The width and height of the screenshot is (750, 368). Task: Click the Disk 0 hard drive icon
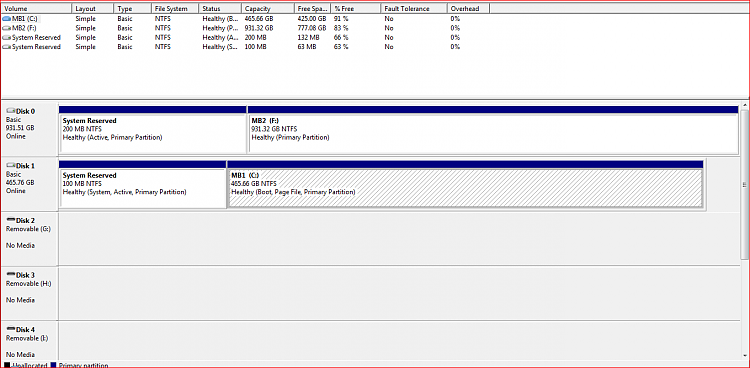coord(11,111)
